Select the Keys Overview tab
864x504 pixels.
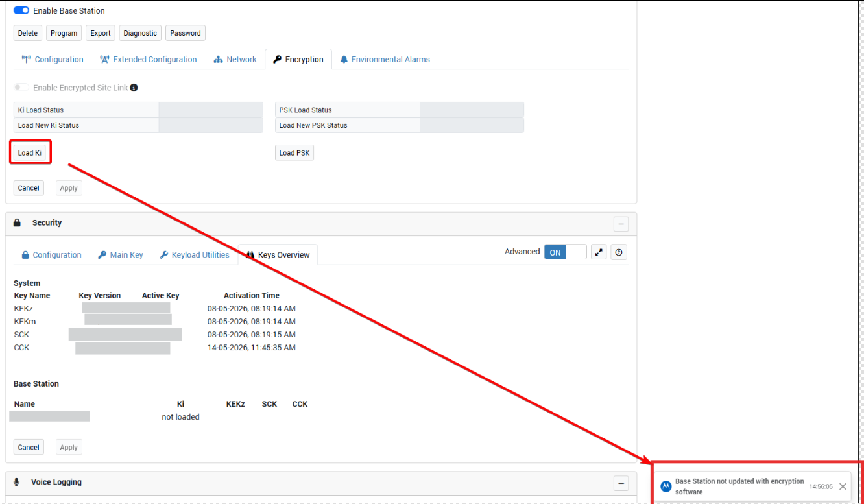pyautogui.click(x=278, y=255)
